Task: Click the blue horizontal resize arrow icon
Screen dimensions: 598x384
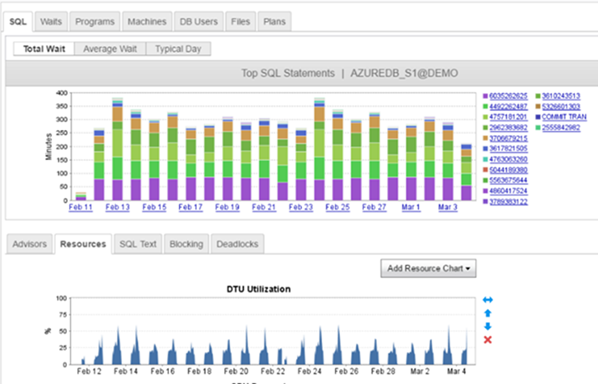Action: (488, 300)
